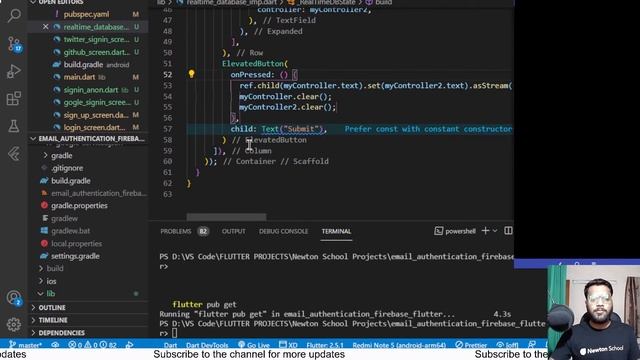640x360 pixels.
Task: Start Go Live server
Action: click(253, 345)
